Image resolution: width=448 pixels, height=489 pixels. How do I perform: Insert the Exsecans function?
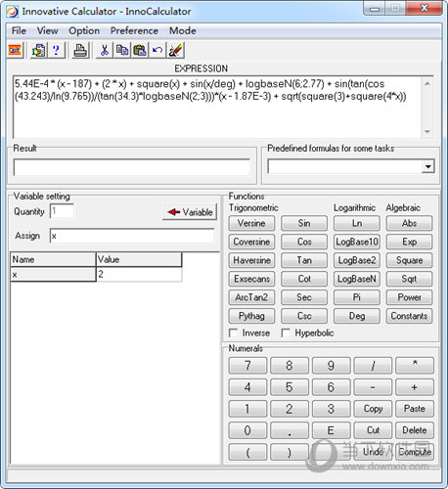point(251,279)
